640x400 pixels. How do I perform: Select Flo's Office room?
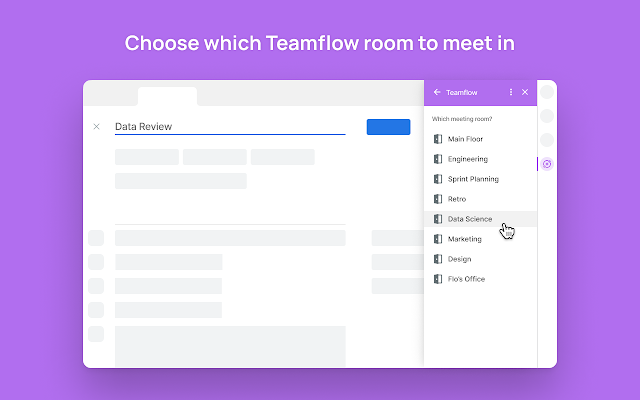(480, 279)
